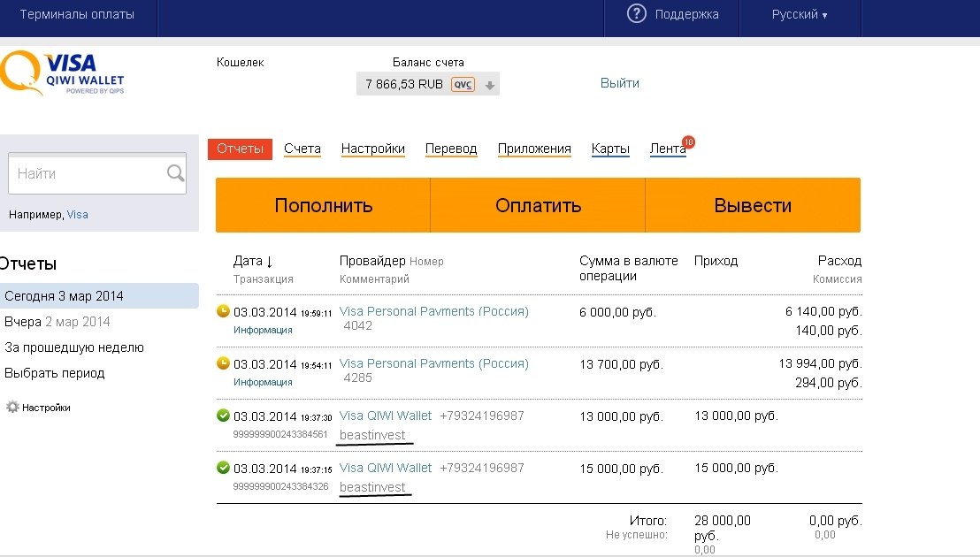Click the 28 000,00 руб. total income

point(723,528)
